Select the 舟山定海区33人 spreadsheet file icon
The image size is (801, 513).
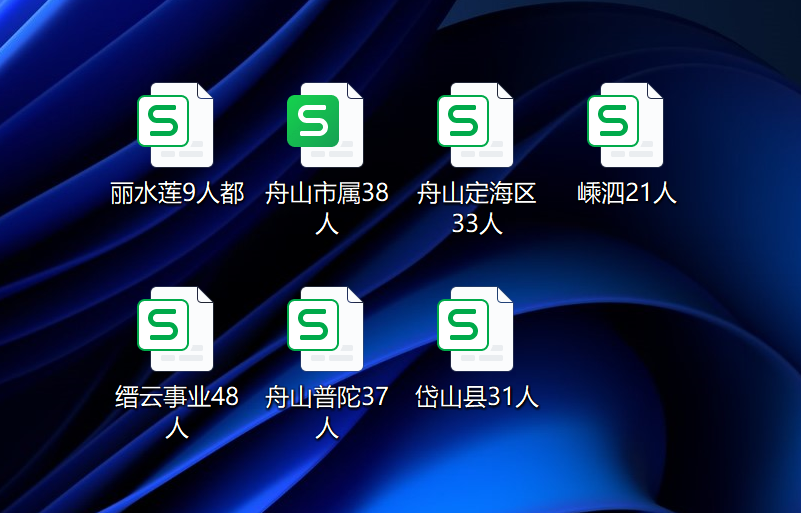(475, 125)
